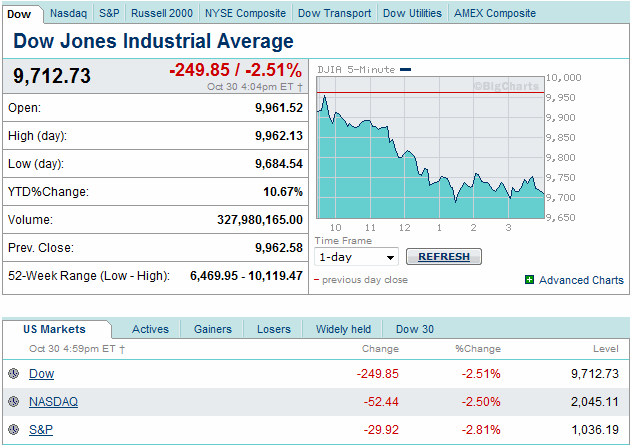This screenshot has width=631, height=445.
Task: Click the NASDAQ level 2,045.11
Action: tap(595, 402)
